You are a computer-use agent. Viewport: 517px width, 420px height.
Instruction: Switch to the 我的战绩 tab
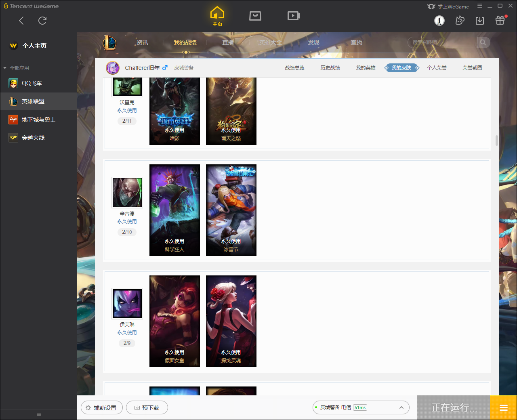point(185,42)
